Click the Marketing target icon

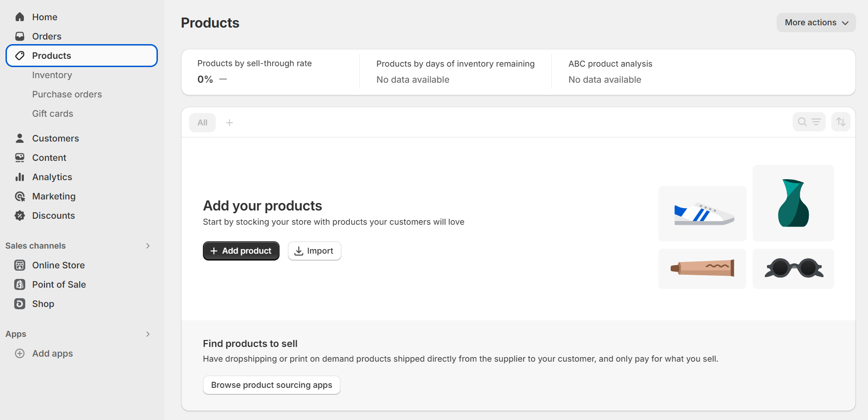(x=20, y=196)
